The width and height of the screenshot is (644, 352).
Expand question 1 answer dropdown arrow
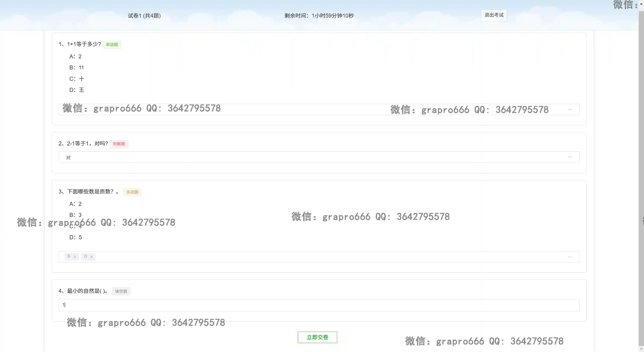click(570, 109)
